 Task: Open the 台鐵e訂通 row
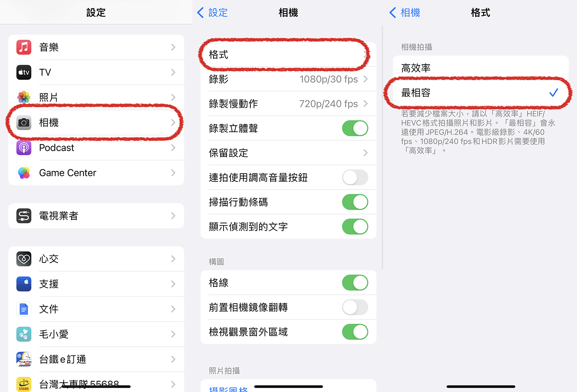[96, 359]
